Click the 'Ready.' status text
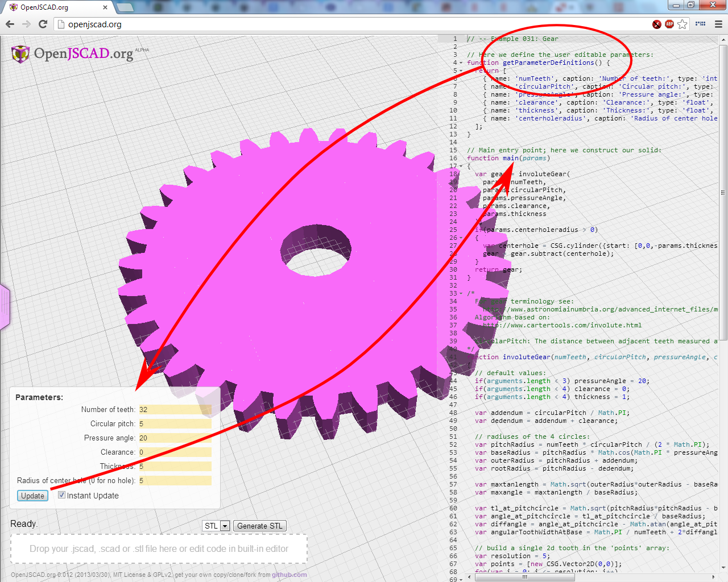The image size is (728, 582). coord(24,523)
